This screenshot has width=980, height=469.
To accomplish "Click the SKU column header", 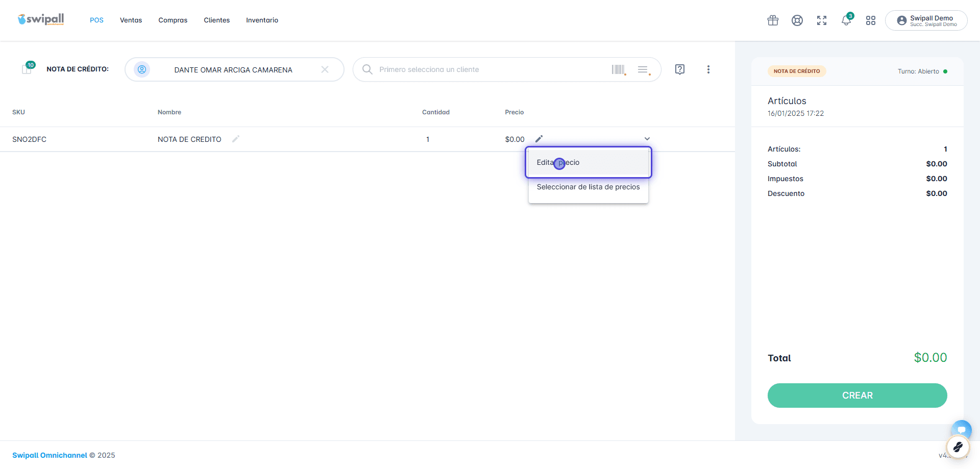I will (19, 112).
